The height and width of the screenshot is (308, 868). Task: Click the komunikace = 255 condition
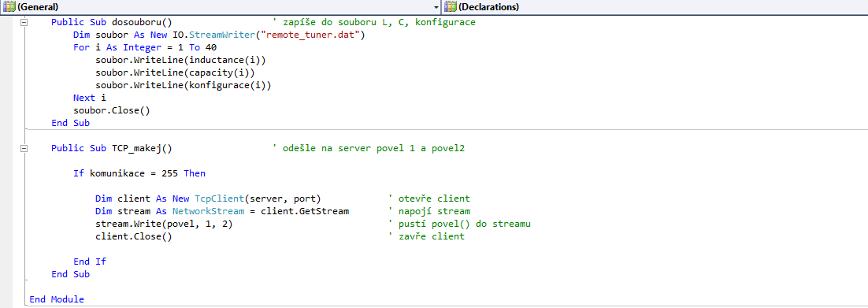[x=133, y=173]
